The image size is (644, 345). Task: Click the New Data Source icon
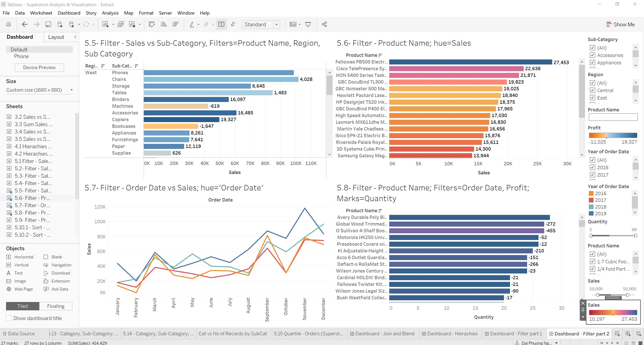60,24
